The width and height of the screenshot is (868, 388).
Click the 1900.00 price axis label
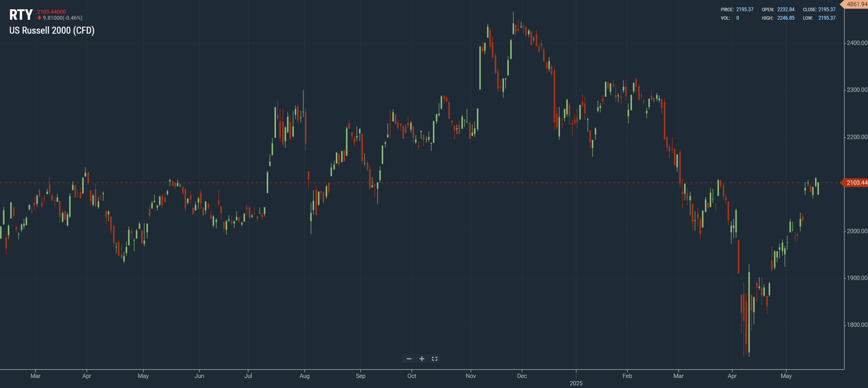point(857,278)
